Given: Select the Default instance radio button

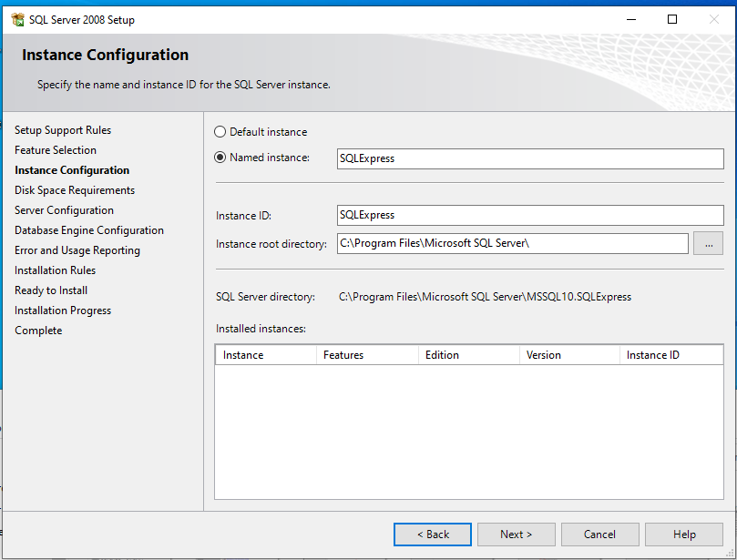Looking at the screenshot, I should point(220,132).
